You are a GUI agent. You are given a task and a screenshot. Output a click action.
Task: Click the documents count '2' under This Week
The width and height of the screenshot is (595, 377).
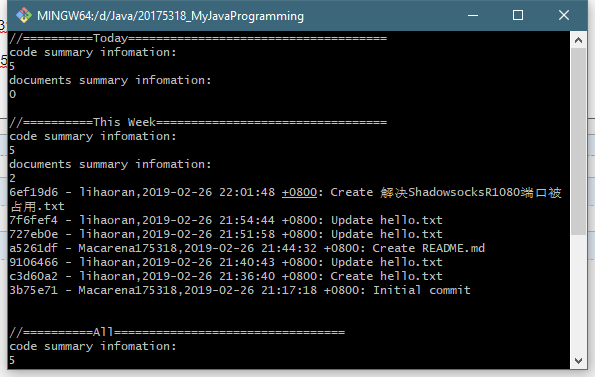click(13, 178)
